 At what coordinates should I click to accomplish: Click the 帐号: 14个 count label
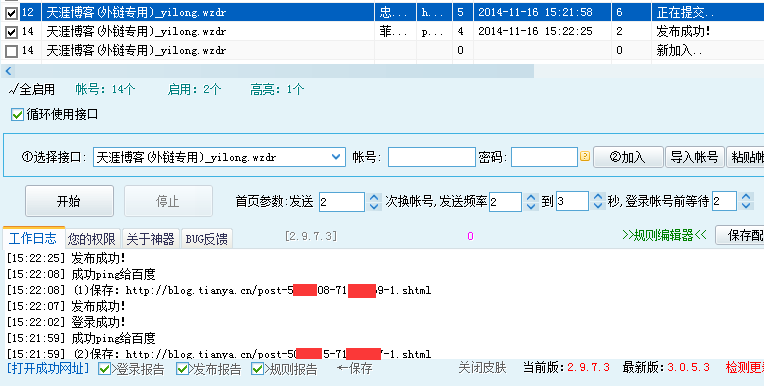point(105,90)
